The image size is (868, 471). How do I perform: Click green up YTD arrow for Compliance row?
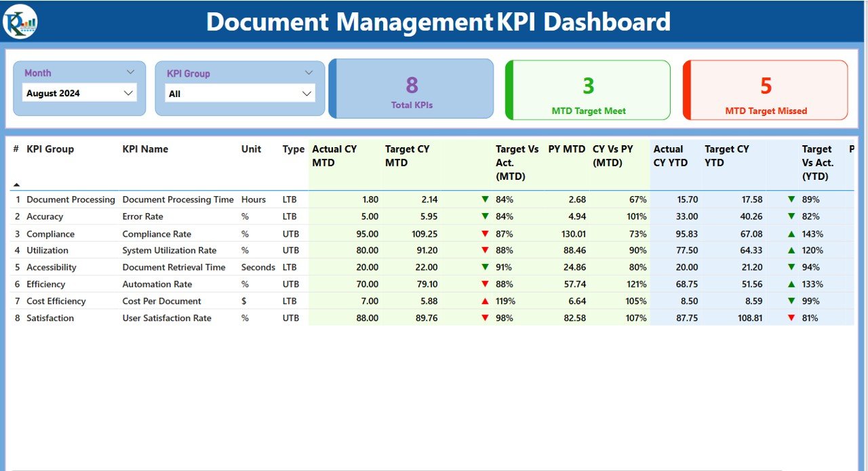tap(791, 233)
